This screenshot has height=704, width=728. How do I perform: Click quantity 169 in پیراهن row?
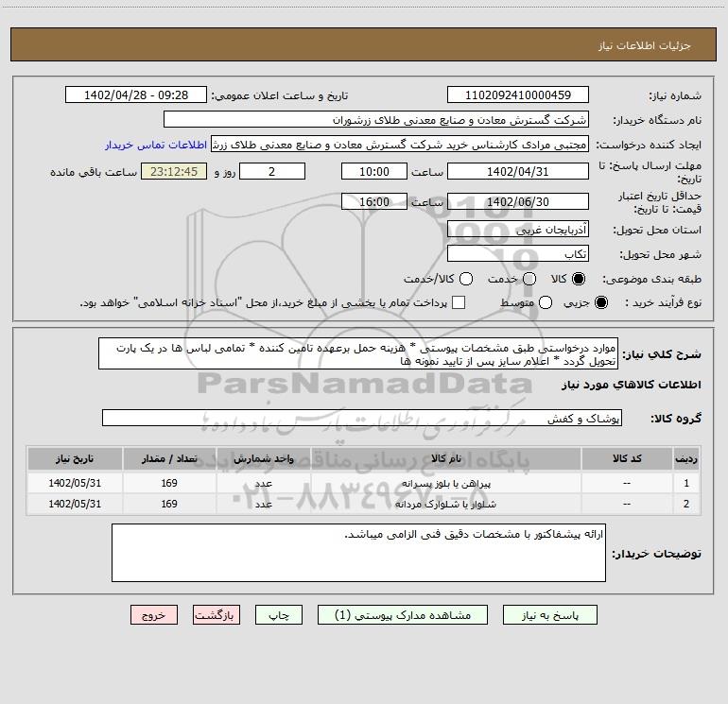pyautogui.click(x=169, y=483)
